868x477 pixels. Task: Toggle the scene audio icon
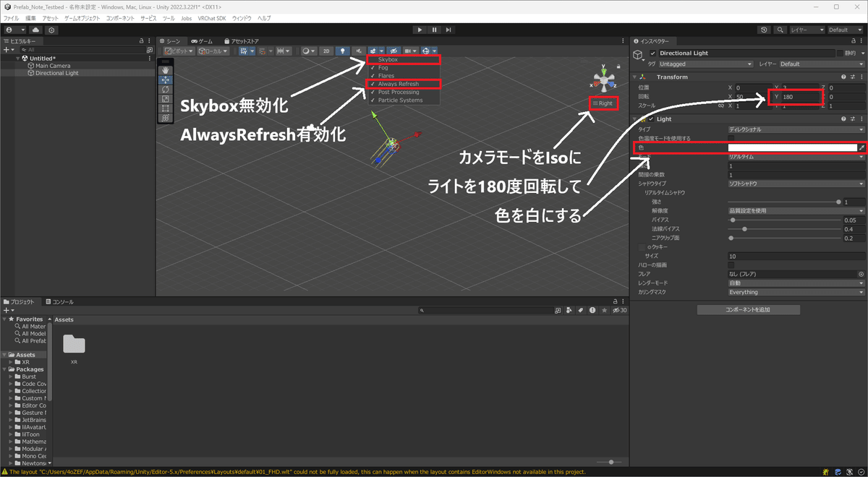tap(359, 51)
